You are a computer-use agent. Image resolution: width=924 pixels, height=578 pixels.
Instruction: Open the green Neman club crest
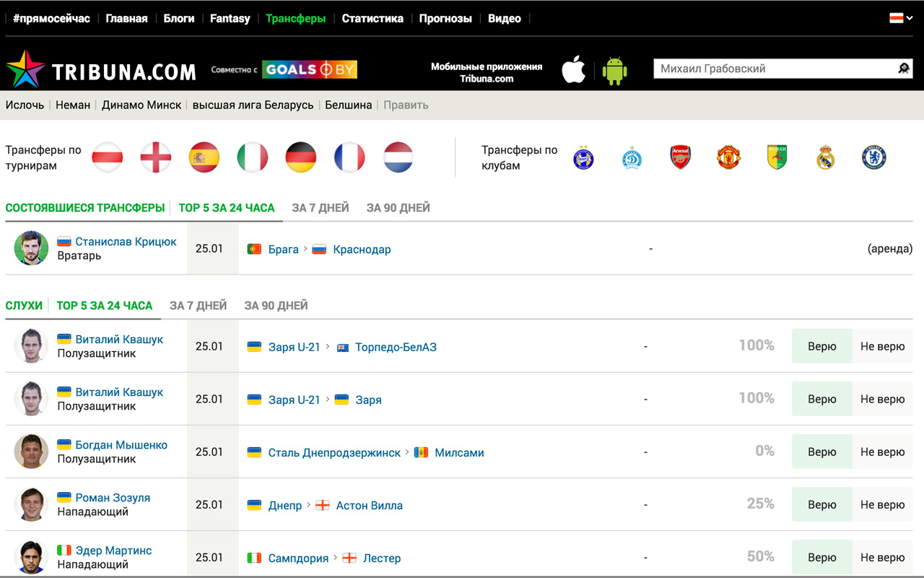coord(777,158)
